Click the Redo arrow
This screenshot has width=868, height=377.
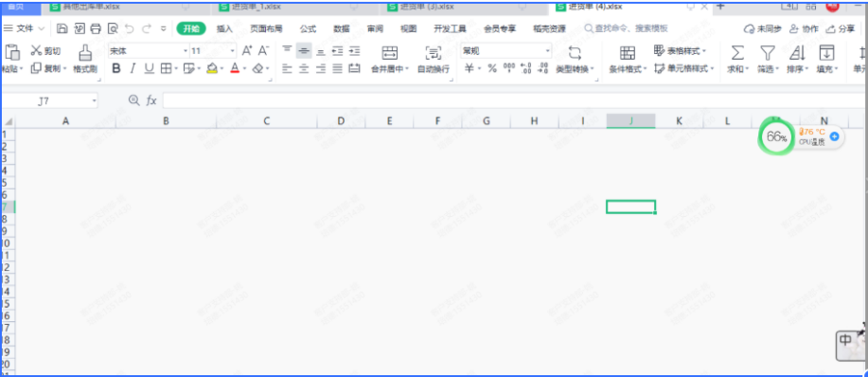146,28
